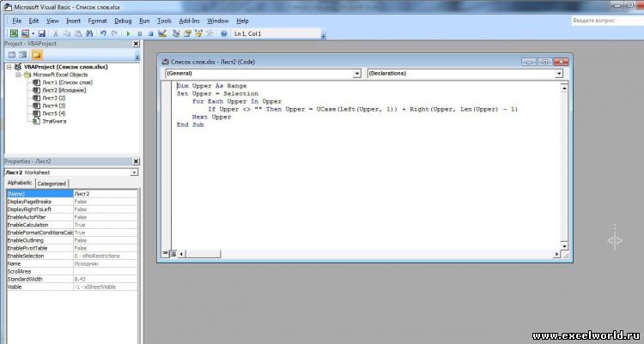Close the Project - VBAProject panel

point(136,44)
